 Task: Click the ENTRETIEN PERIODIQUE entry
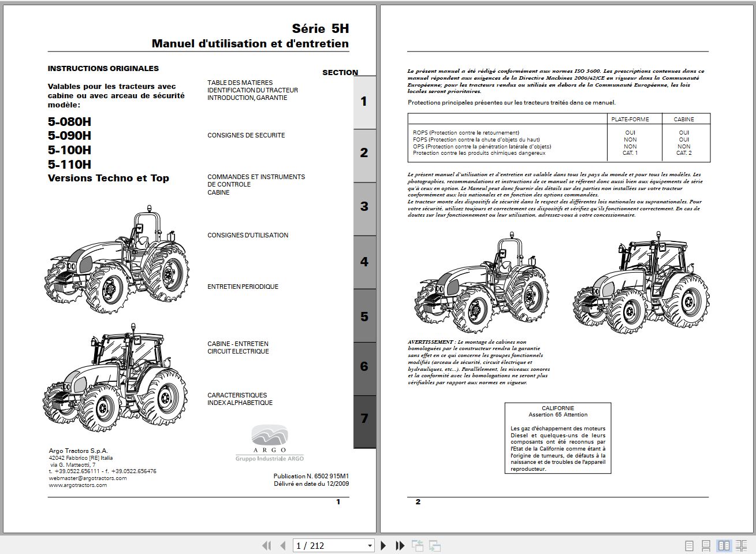pyautogui.click(x=243, y=287)
